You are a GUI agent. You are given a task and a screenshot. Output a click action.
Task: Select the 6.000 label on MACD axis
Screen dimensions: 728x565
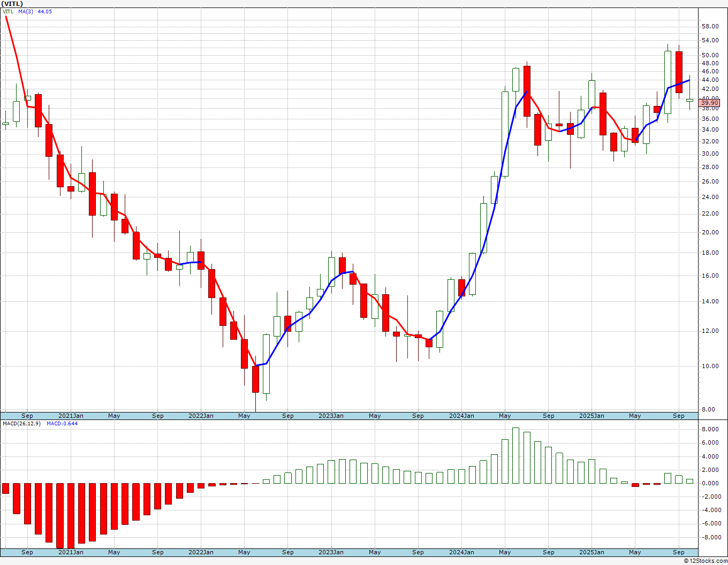point(710,442)
